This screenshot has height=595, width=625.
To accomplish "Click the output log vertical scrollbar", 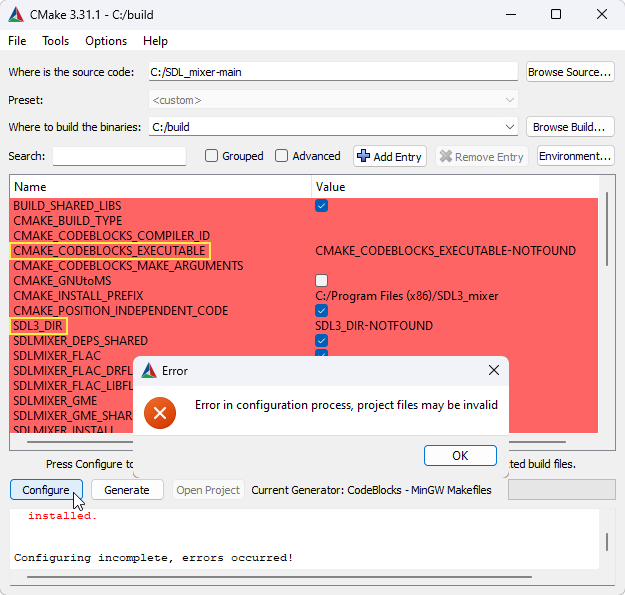I will pyautogui.click(x=607, y=542).
